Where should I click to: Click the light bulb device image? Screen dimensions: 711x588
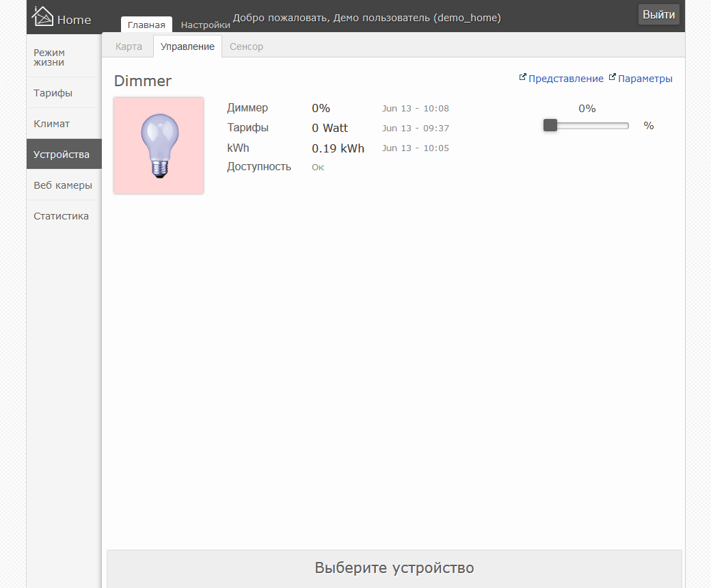pos(159,146)
